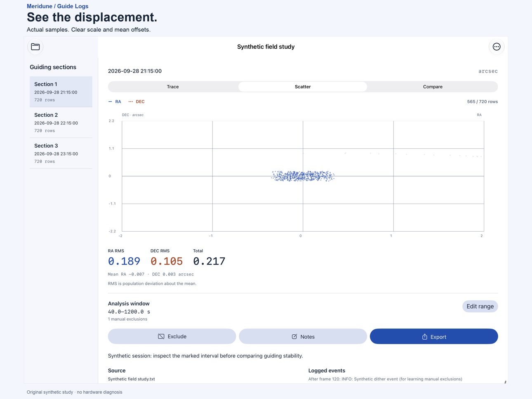Toggle the RA legend series
The width and height of the screenshot is (532, 399).
(x=115, y=101)
